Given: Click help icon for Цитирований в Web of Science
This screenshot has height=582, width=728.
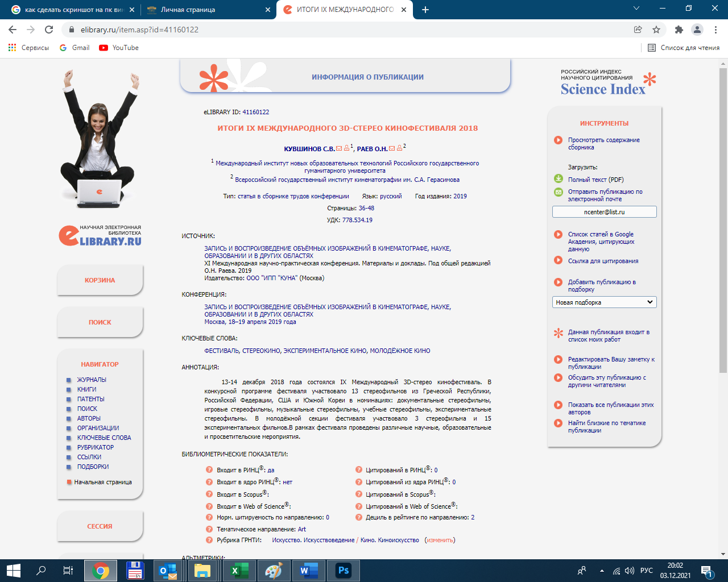Looking at the screenshot, I should (x=359, y=506).
